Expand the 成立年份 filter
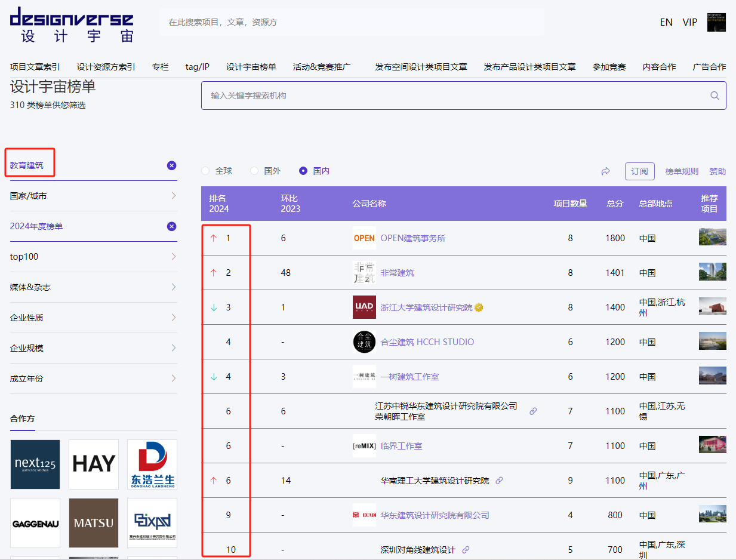 point(94,379)
